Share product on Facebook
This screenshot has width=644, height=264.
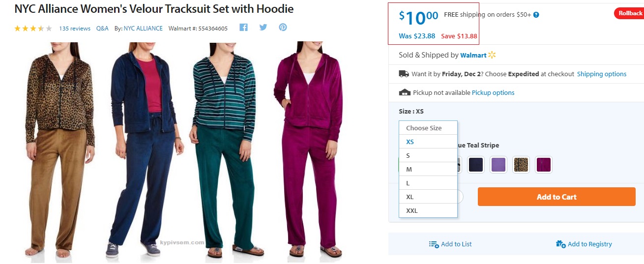[x=243, y=28]
